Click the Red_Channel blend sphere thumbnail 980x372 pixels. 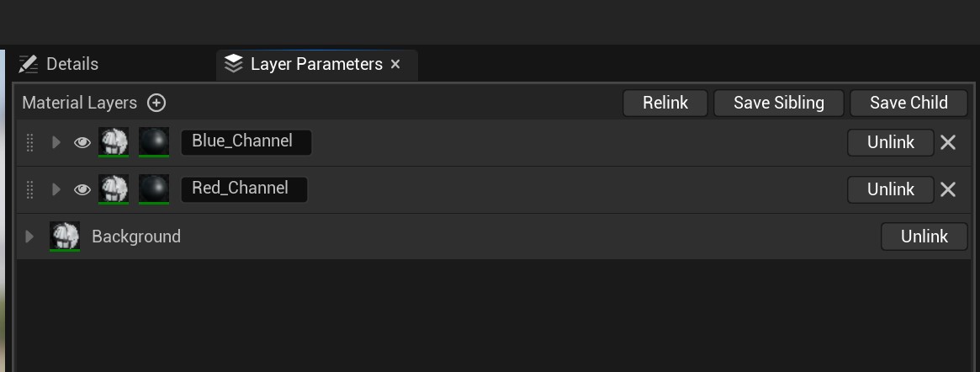point(154,189)
